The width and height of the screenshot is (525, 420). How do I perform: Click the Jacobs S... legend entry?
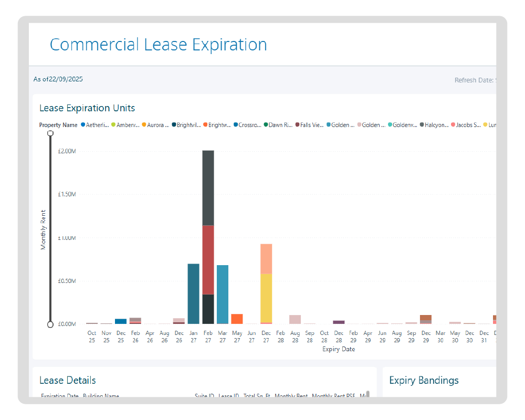click(467, 125)
